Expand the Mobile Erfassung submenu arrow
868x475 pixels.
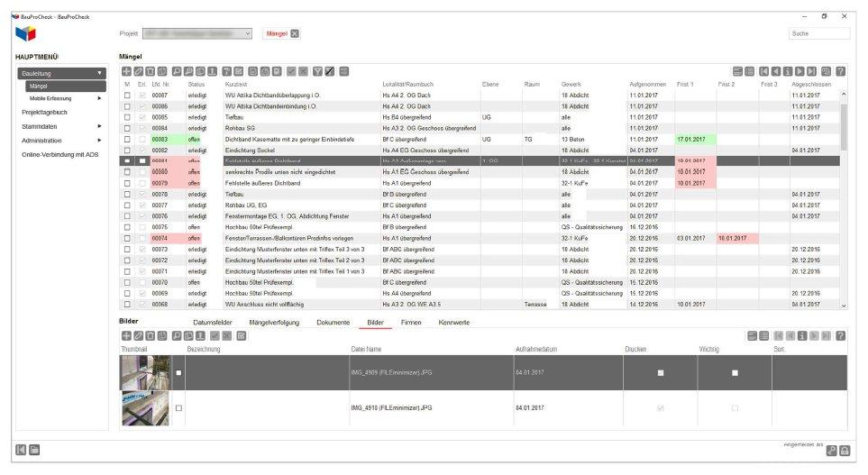(x=100, y=98)
